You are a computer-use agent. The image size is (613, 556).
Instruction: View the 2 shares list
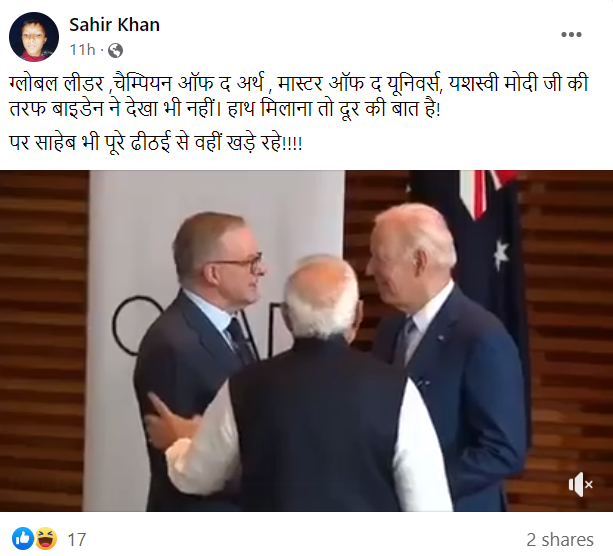pos(560,540)
